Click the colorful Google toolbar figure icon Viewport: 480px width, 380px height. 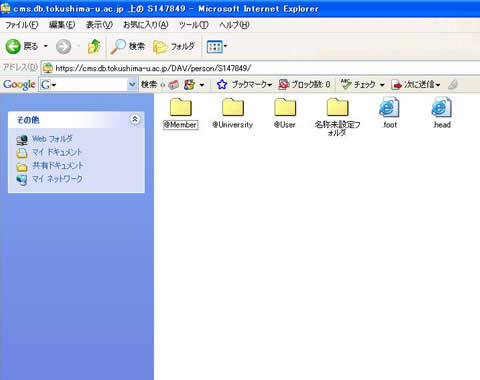[x=189, y=85]
